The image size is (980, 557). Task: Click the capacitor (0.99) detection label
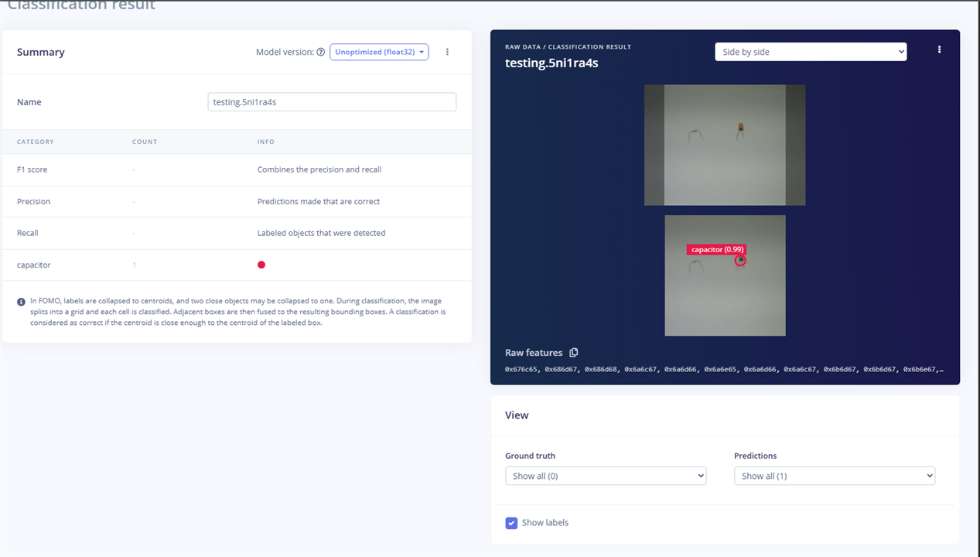[x=717, y=250]
